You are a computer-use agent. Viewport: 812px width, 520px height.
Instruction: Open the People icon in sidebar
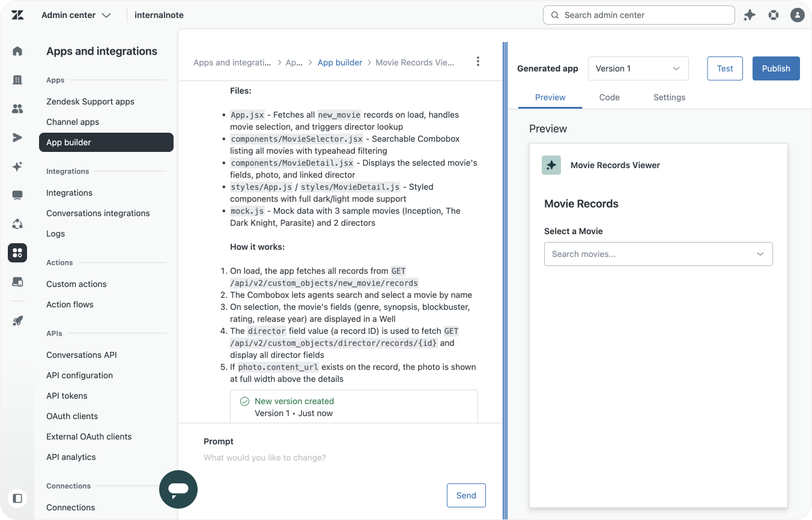tap(17, 109)
